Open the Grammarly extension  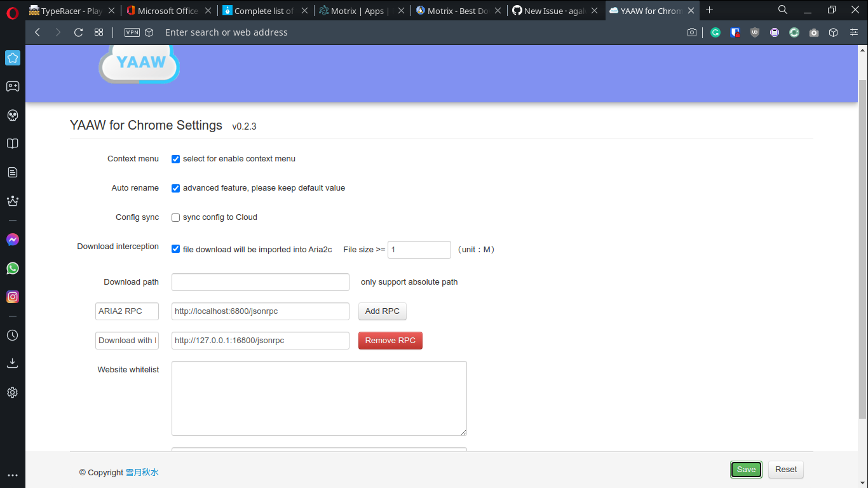(x=715, y=32)
